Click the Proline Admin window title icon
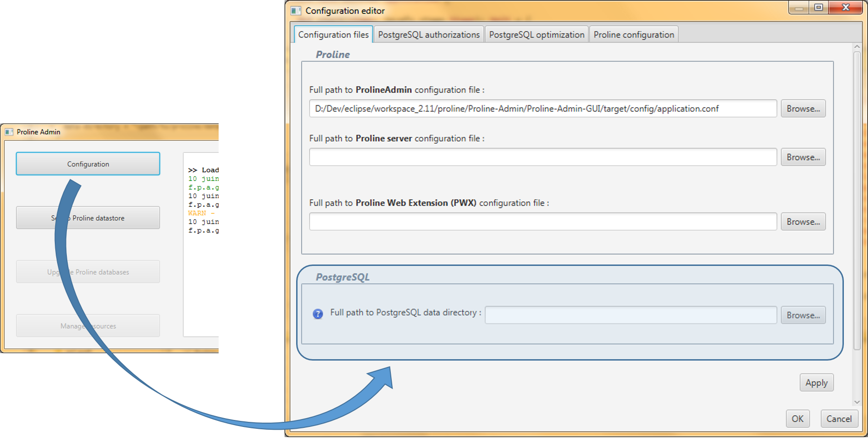The height and width of the screenshot is (439, 868). (9, 132)
